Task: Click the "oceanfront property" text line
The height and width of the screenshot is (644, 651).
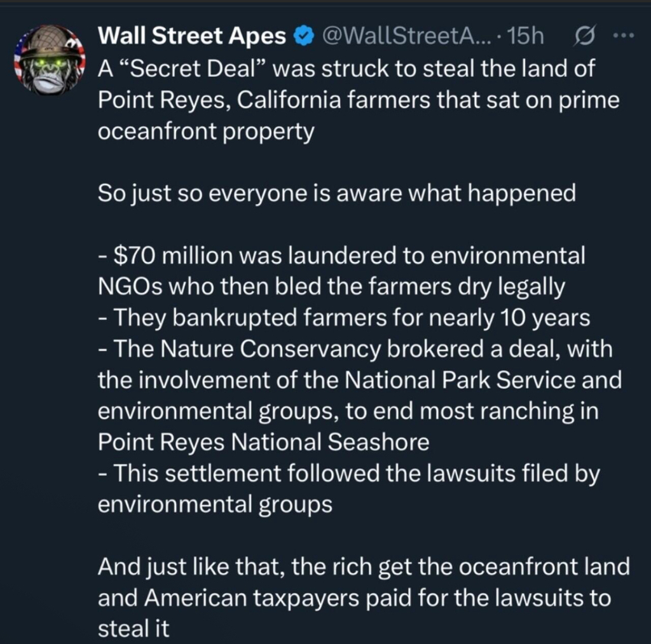Action: [x=206, y=132]
